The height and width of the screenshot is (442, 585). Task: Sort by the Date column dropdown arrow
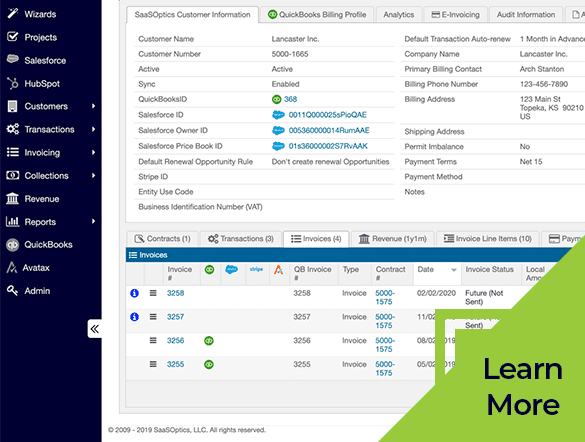454,270
